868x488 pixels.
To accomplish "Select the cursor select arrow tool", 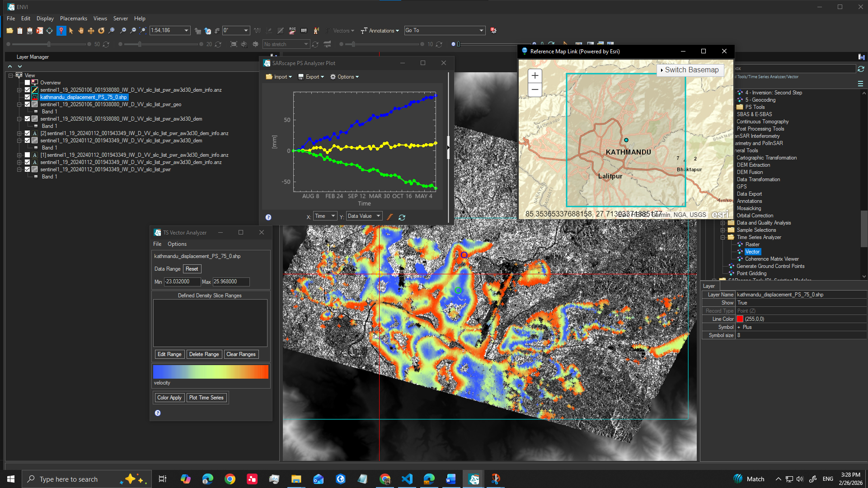I will point(71,30).
